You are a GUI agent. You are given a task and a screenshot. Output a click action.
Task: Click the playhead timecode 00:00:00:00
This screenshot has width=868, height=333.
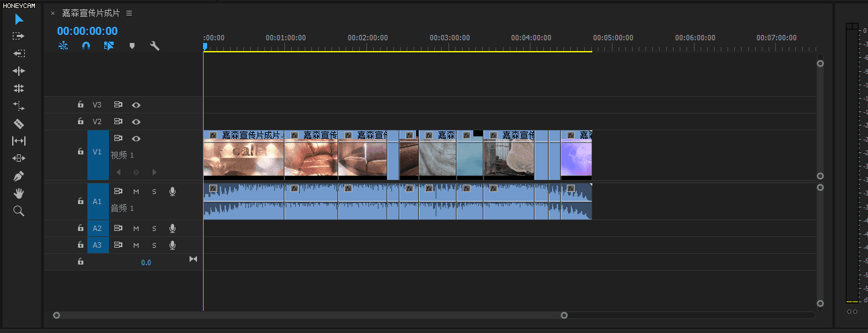pos(87,31)
